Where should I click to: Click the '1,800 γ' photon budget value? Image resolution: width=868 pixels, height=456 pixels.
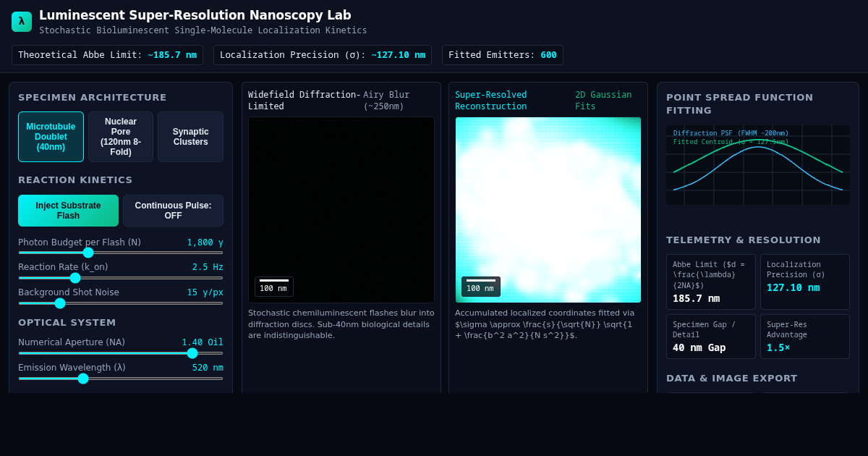[205, 242]
